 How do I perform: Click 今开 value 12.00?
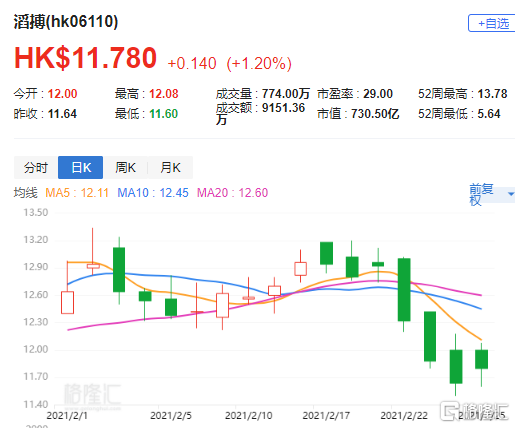tap(62, 94)
